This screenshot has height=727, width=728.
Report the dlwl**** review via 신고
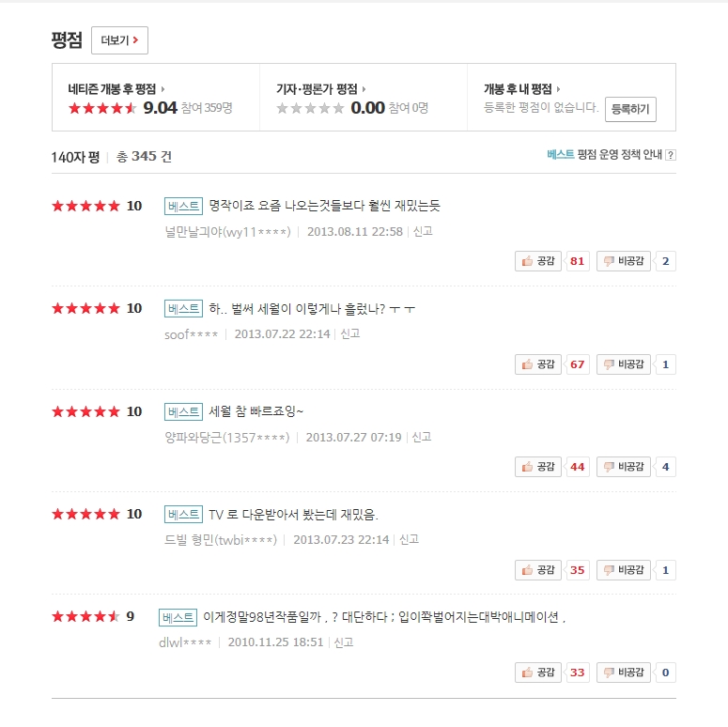(344, 642)
